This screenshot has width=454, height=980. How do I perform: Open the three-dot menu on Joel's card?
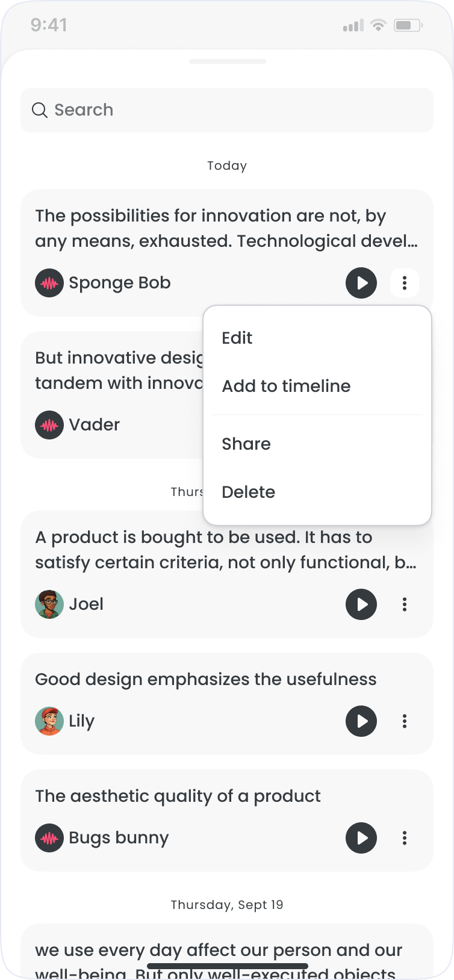405,604
